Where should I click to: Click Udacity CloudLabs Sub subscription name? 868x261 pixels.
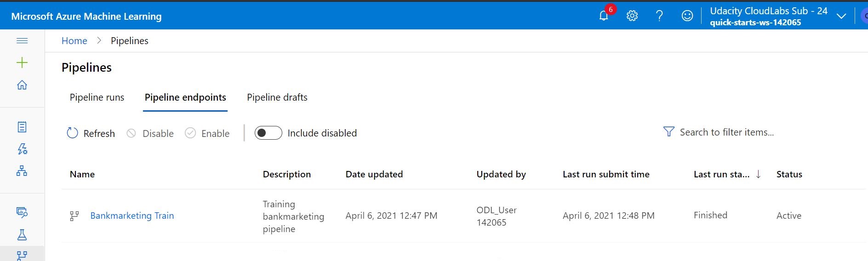coord(769,11)
